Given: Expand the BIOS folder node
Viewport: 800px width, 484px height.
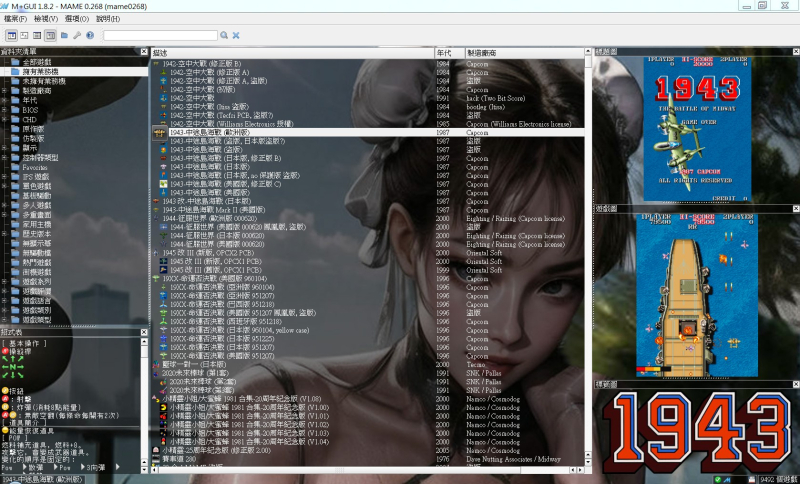Looking at the screenshot, I should tap(4, 110).
